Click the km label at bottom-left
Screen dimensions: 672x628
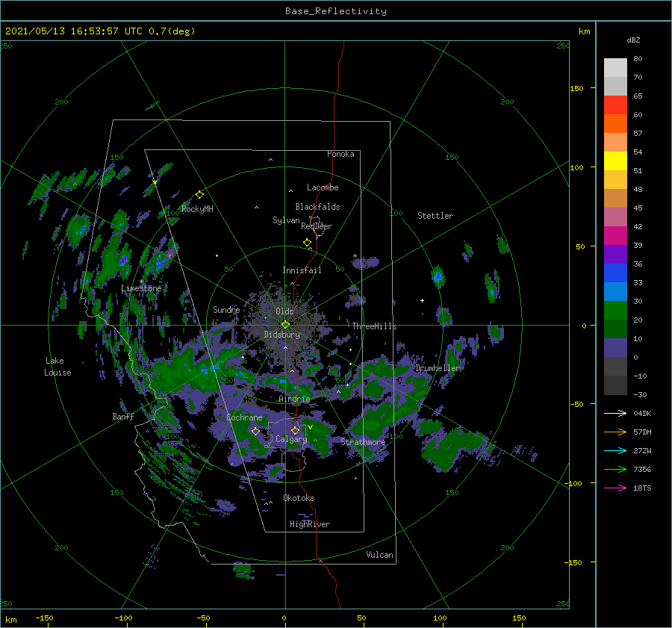pyautogui.click(x=10, y=620)
